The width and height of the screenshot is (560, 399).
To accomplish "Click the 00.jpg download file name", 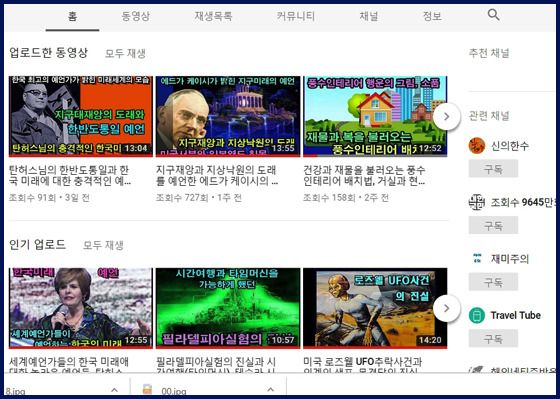I will tap(174, 391).
